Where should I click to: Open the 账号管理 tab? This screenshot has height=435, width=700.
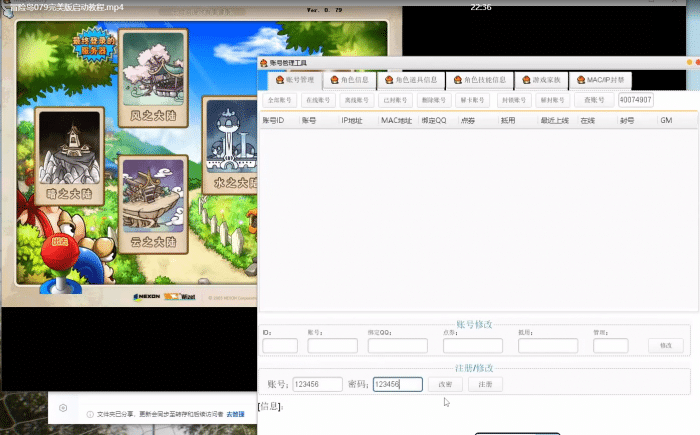coord(293,79)
